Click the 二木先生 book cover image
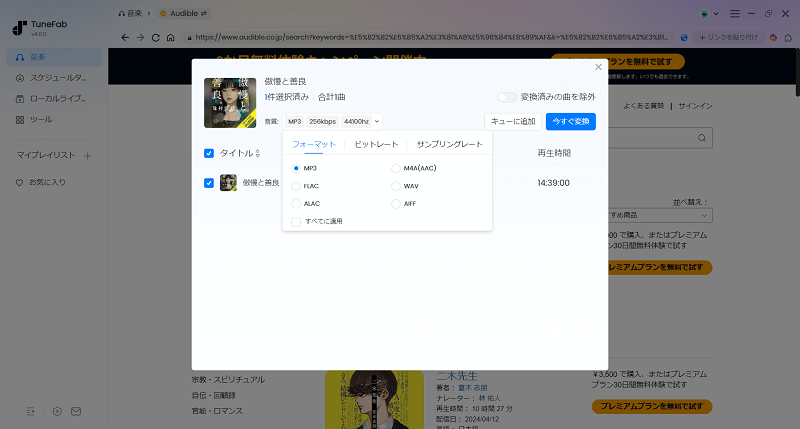 (374, 399)
